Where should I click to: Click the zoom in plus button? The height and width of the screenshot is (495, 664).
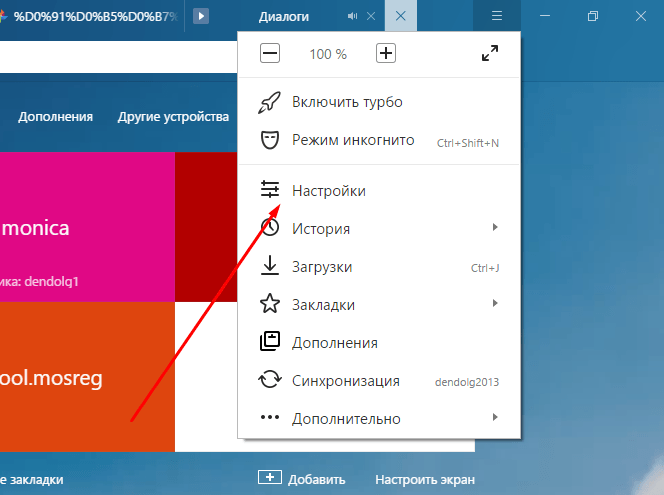(x=386, y=53)
